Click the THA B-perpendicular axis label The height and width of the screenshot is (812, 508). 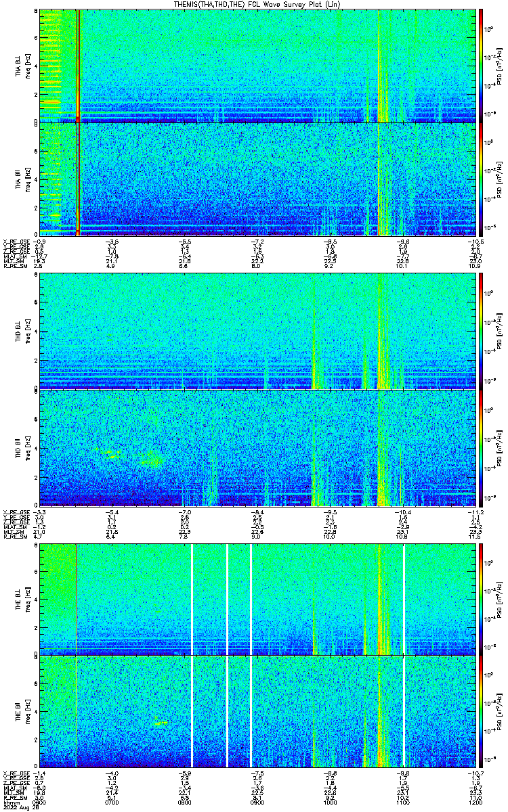[19, 66]
